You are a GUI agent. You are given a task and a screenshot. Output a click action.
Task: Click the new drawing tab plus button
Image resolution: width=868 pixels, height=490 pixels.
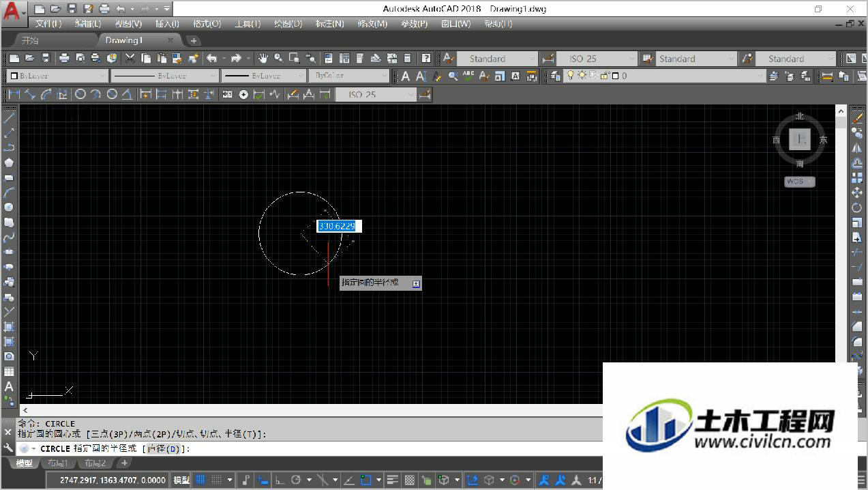click(x=194, y=40)
